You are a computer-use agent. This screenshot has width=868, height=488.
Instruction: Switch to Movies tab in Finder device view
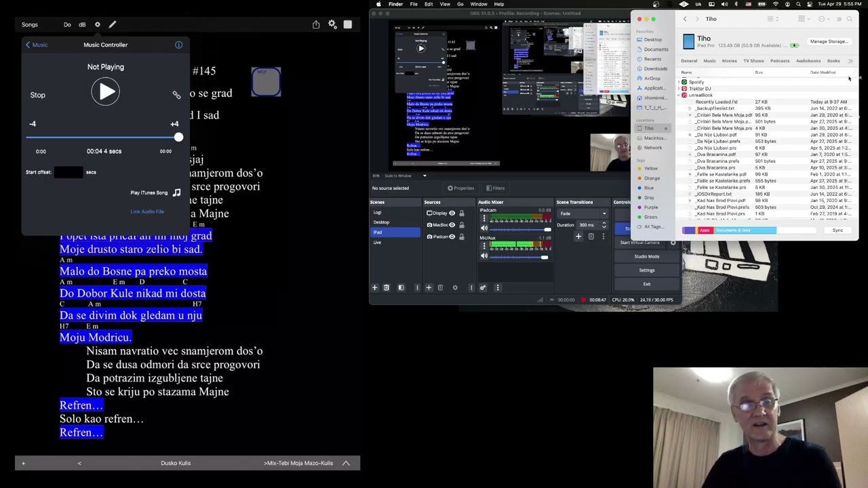point(730,61)
